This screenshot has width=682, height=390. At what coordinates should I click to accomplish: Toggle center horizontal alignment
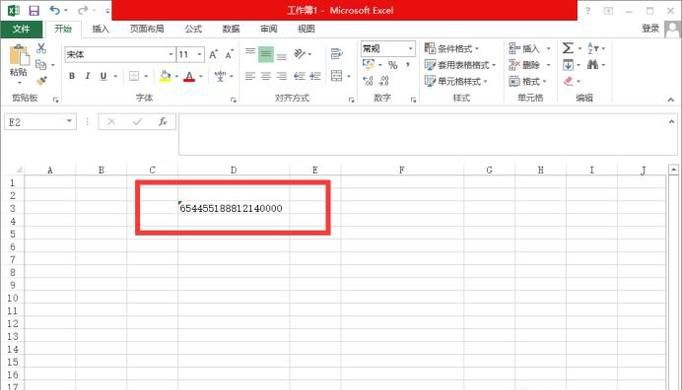pyautogui.click(x=266, y=77)
